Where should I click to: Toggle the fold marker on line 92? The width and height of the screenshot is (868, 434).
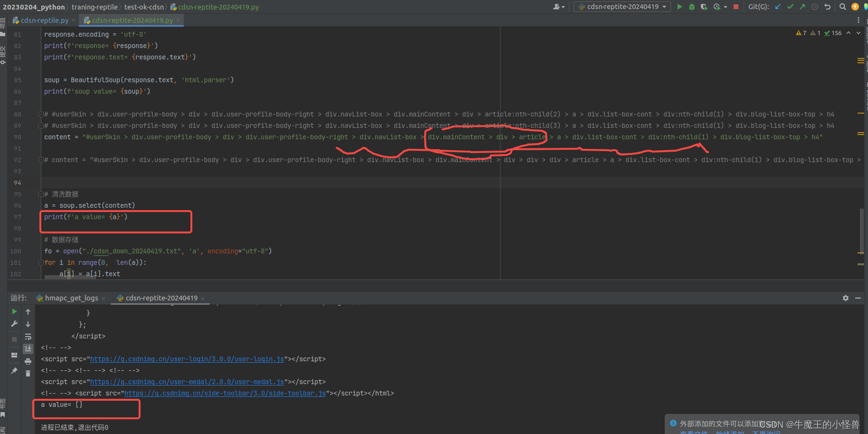(41, 160)
